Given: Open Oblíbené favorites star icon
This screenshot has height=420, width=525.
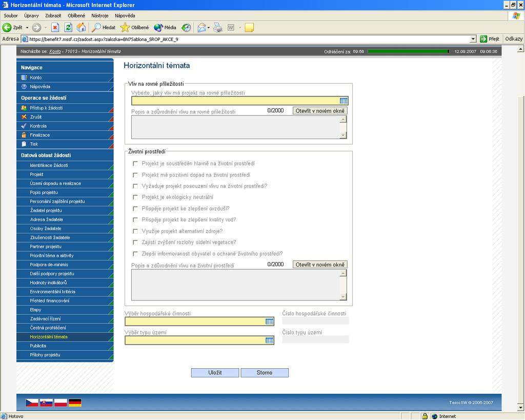Looking at the screenshot, I should 125,28.
